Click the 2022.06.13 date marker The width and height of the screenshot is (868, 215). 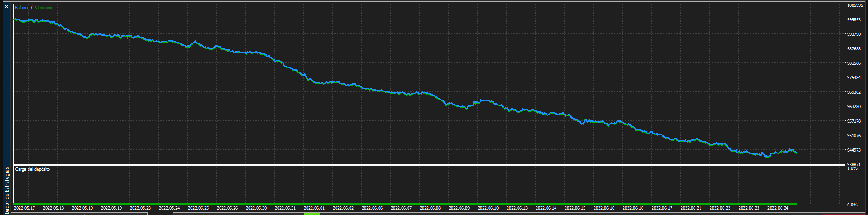517,208
